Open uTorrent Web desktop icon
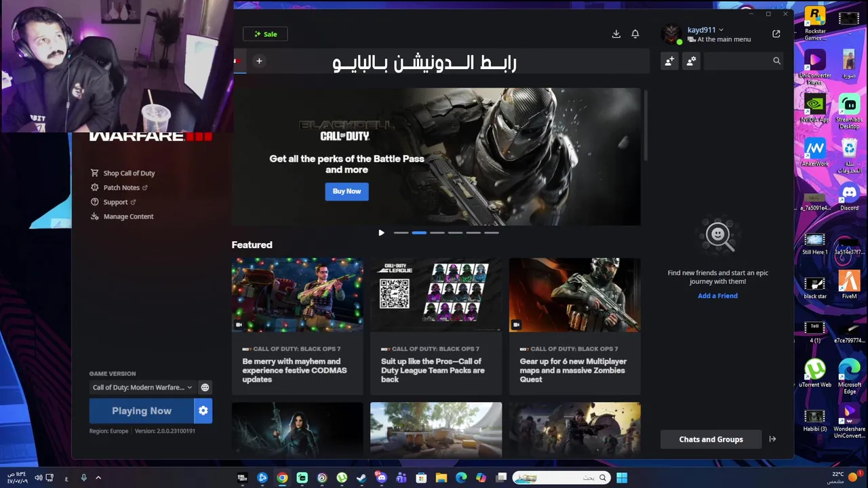 [x=815, y=373]
